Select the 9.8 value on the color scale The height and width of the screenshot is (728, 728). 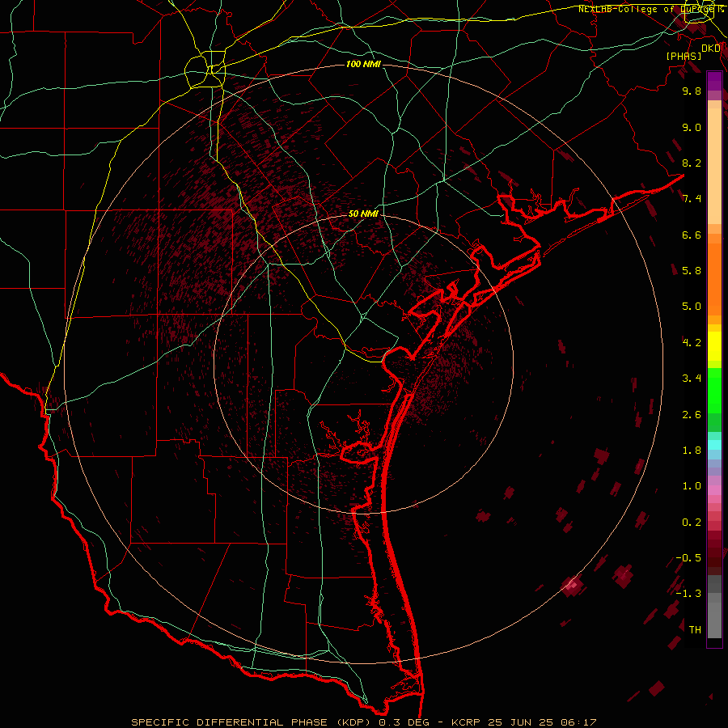[x=692, y=91]
